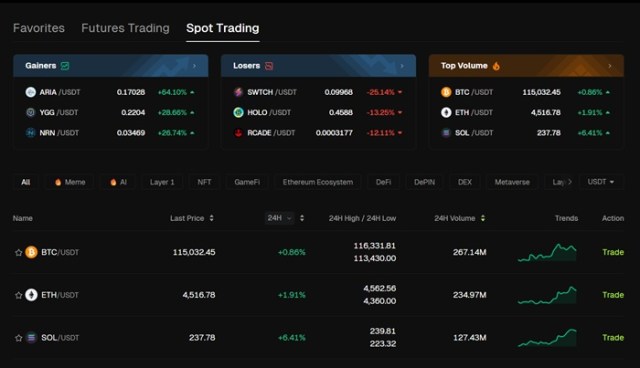The height and width of the screenshot is (368, 640).
Task: Open BTC/USDT trend chart thumbnail
Action: coord(547,253)
